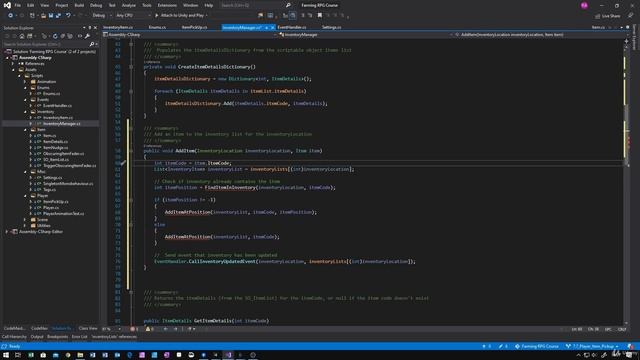The height and width of the screenshot is (360, 640).
Task: Click the Live Share button
Action: (608, 16)
